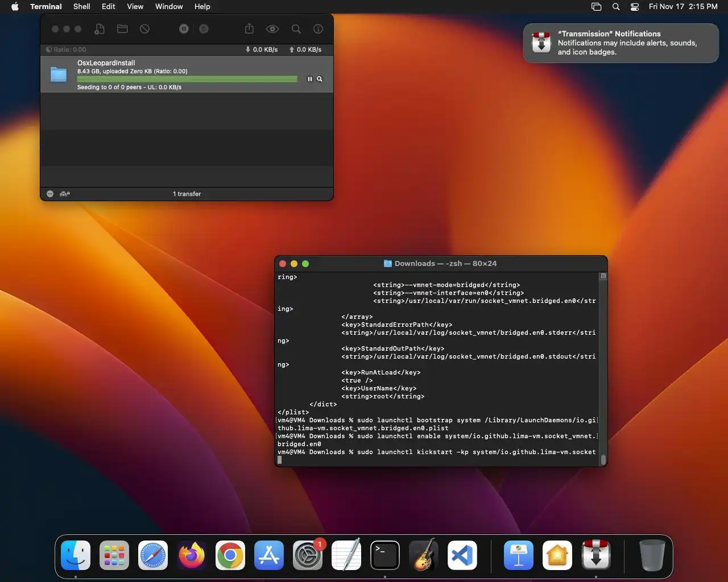Click the Terminal title "Downloads — -zsh — 80×24"

click(445, 264)
